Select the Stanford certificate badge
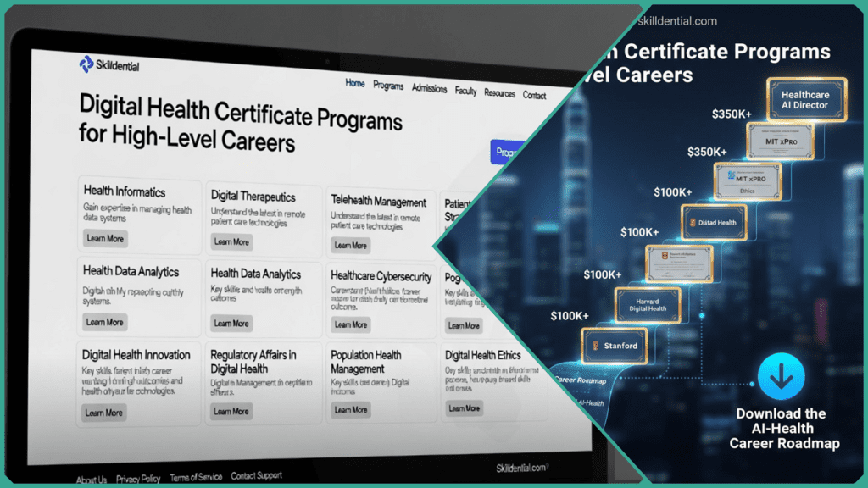 click(x=616, y=345)
